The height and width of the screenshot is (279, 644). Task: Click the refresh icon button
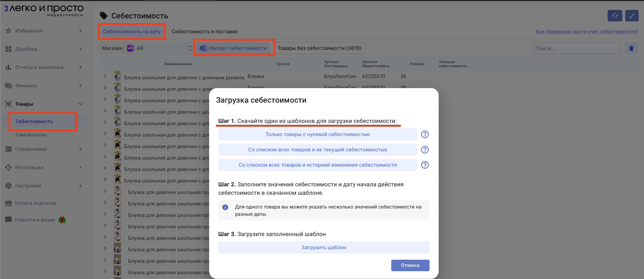click(x=615, y=16)
